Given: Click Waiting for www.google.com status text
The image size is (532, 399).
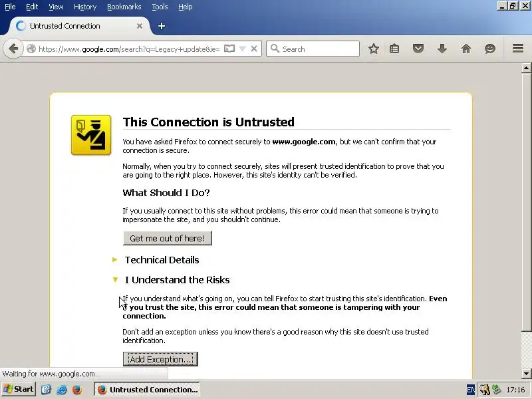Looking at the screenshot, I should pos(52,374).
